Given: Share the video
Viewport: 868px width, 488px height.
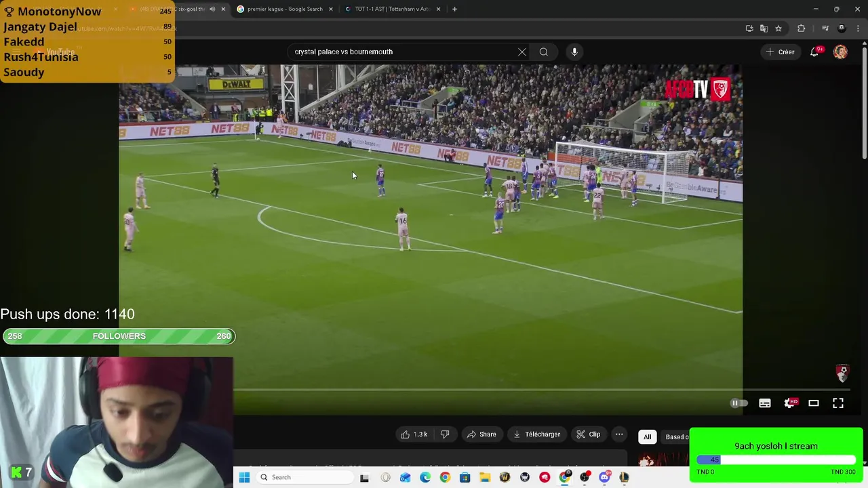Looking at the screenshot, I should pyautogui.click(x=481, y=434).
